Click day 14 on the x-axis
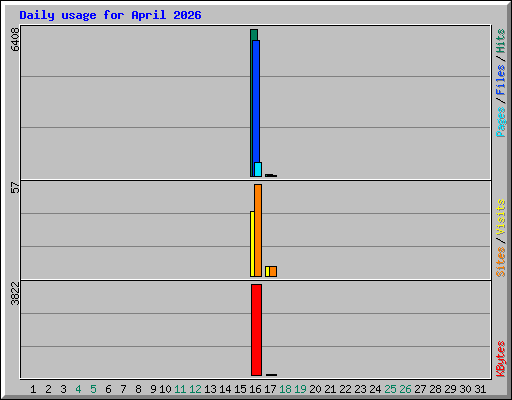512x400 pixels. pos(225,389)
